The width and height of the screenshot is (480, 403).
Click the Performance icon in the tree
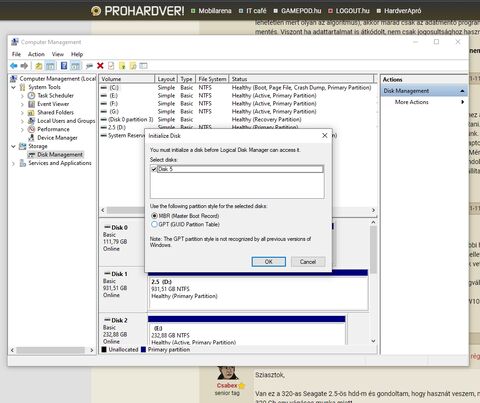coord(31,129)
